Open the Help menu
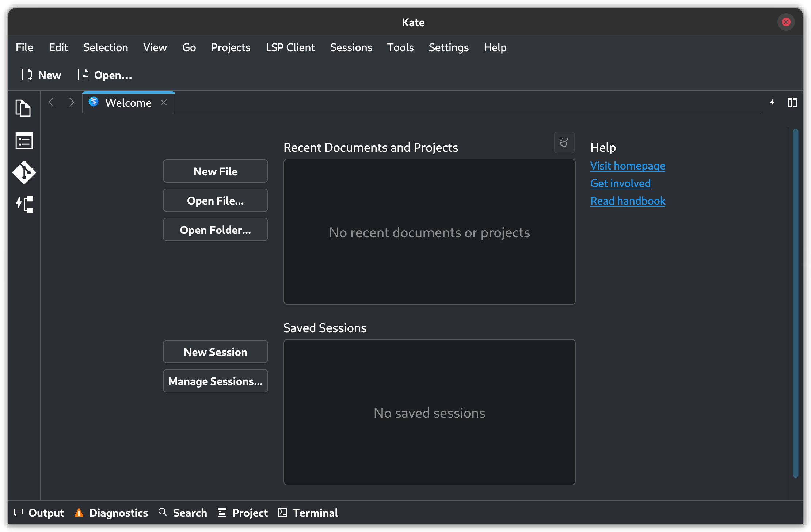The width and height of the screenshot is (811, 532). pos(495,47)
